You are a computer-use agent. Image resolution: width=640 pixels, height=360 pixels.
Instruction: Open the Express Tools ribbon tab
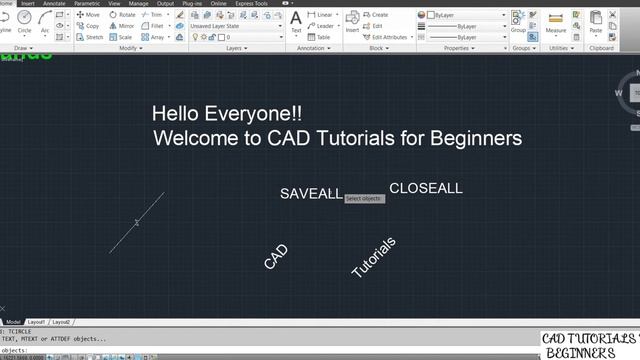click(x=251, y=3)
